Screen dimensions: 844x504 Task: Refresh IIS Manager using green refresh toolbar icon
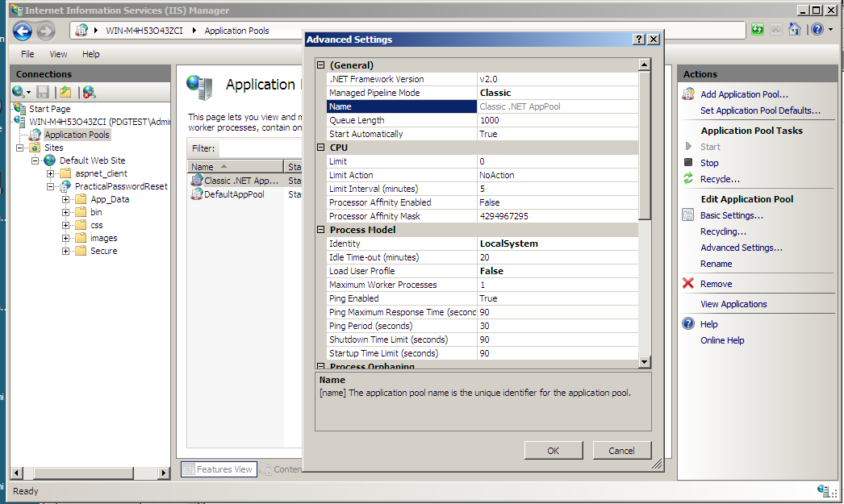point(757,29)
